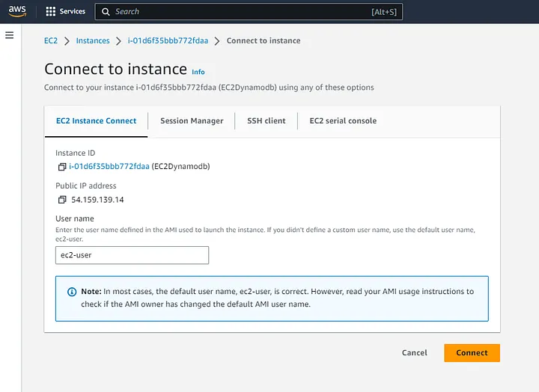The height and width of the screenshot is (392, 539).
Task: Select the EC2 serial console tab
Action: coord(343,120)
